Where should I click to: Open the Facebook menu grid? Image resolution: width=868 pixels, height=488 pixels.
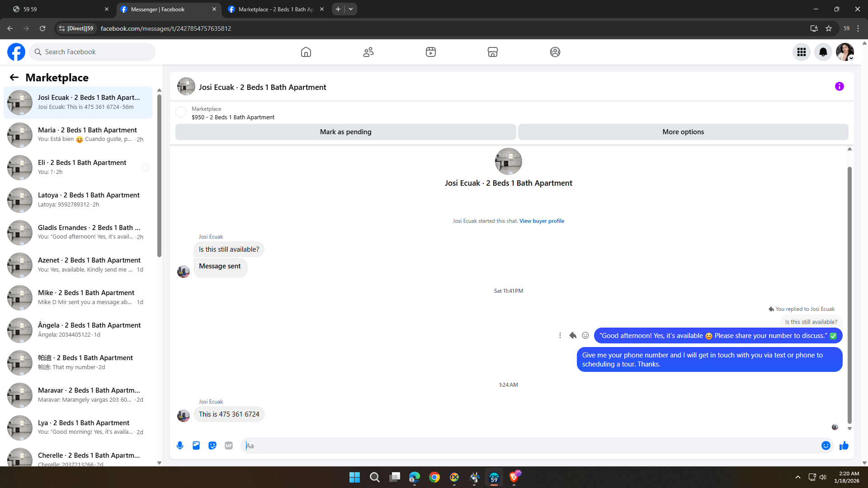click(801, 52)
